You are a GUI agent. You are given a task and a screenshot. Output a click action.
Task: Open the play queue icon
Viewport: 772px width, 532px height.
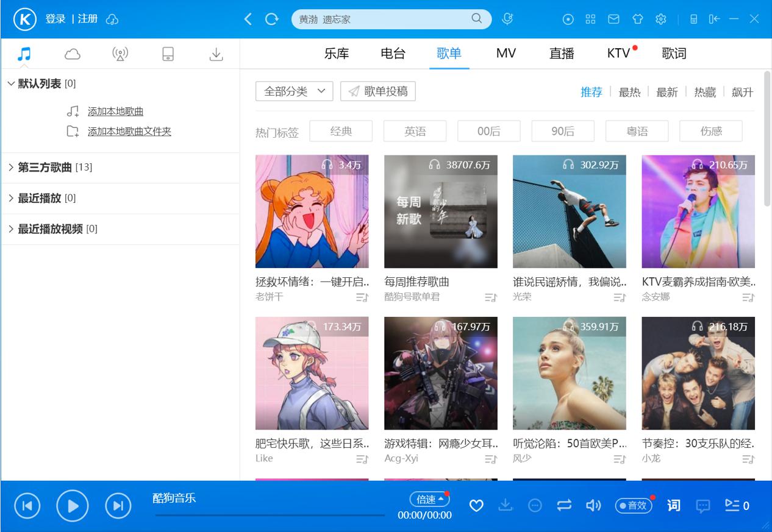click(x=736, y=505)
